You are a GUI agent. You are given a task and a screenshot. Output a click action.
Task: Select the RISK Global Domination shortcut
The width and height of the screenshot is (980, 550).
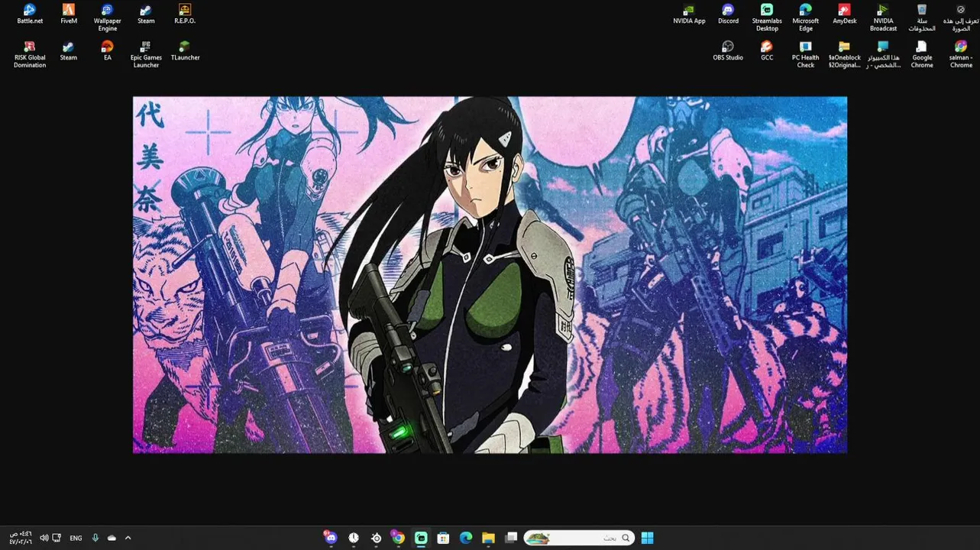tap(30, 54)
